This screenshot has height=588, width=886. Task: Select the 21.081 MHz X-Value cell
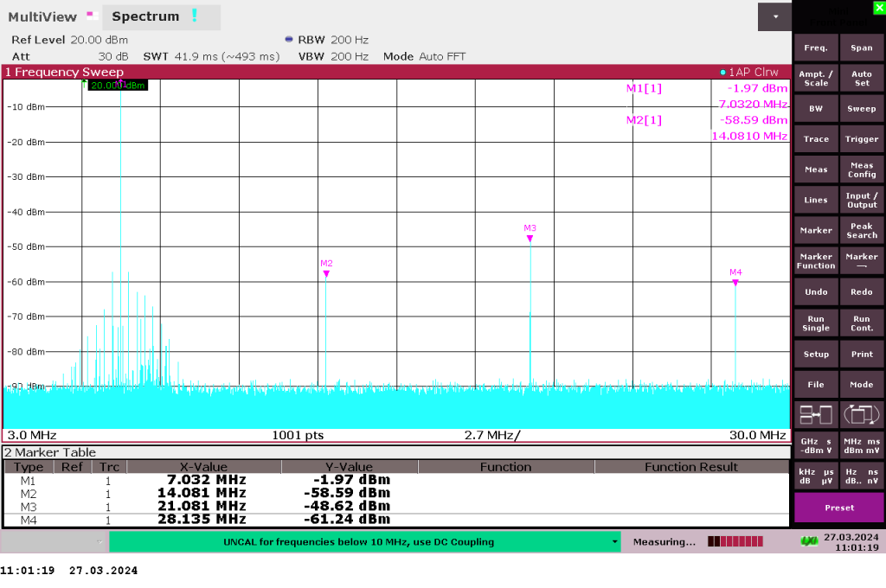[x=202, y=506]
